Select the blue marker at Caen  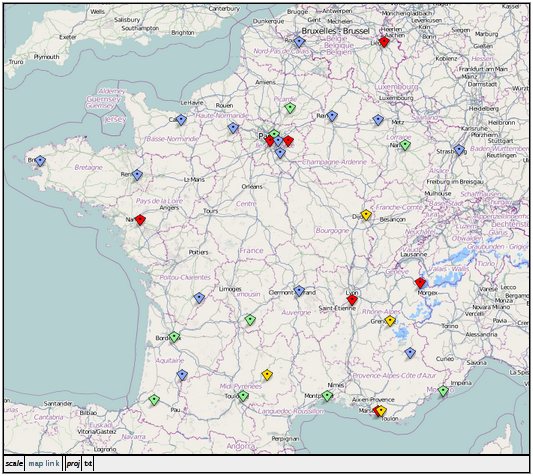(x=181, y=120)
